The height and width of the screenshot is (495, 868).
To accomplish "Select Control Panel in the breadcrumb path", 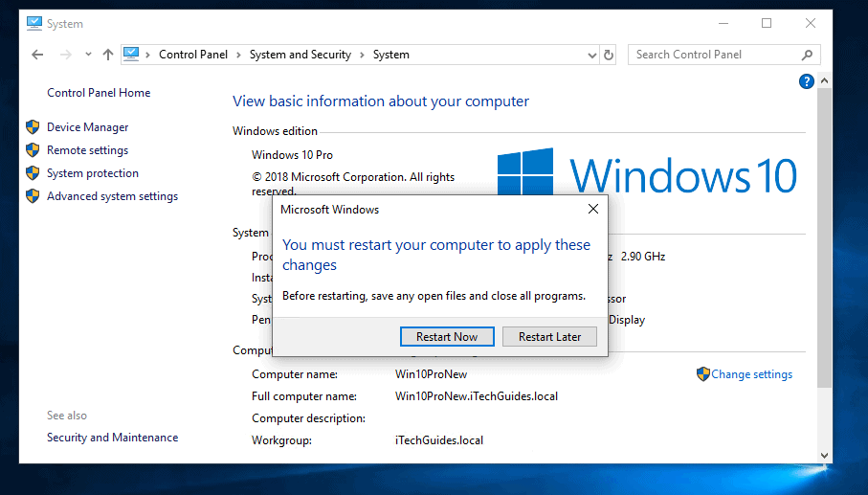I will tap(193, 55).
